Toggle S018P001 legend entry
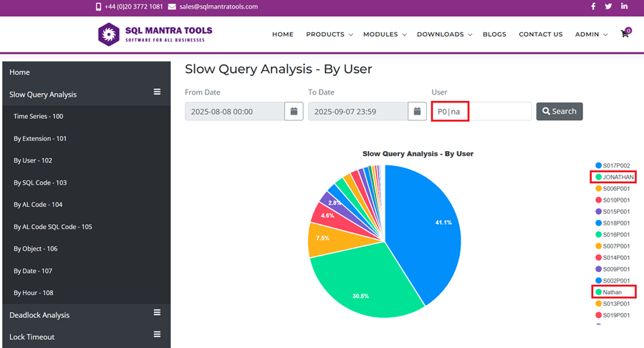Viewport: 644px width, 348px height. click(x=612, y=223)
